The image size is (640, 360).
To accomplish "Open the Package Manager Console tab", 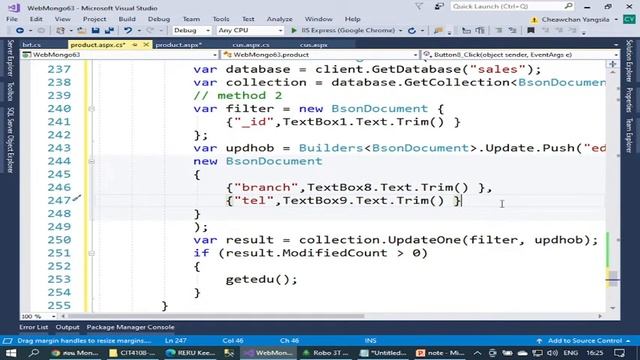I will pos(130,327).
